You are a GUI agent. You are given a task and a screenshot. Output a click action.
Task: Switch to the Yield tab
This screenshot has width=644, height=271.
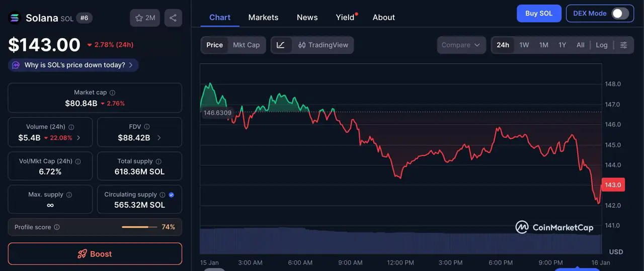[345, 17]
